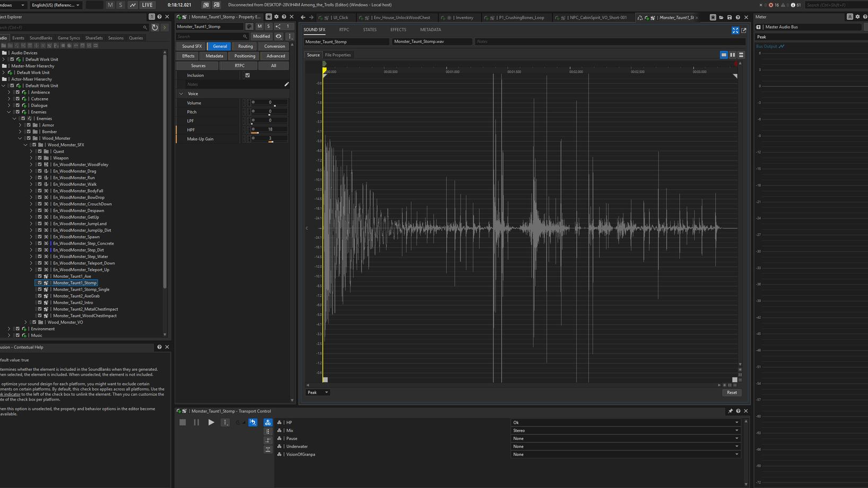Pause playback in Transport Control
The height and width of the screenshot is (488, 868).
(196, 422)
